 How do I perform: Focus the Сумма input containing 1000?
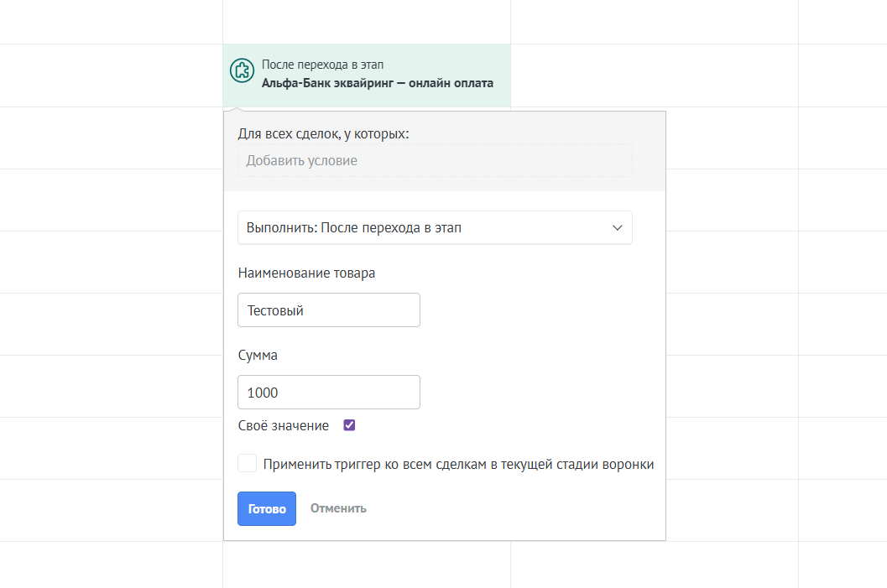tap(329, 393)
